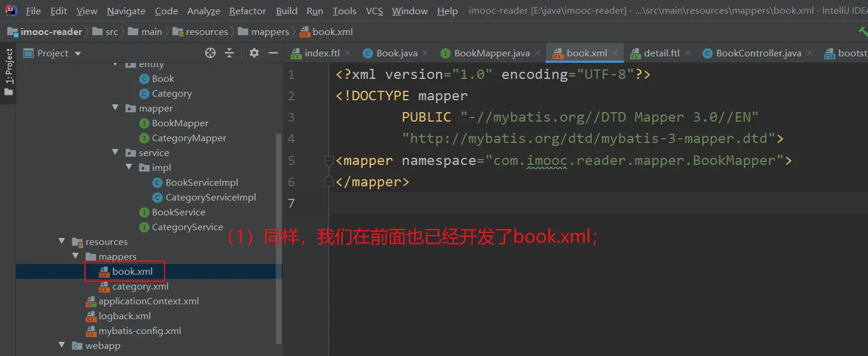Collapse the resources folder

click(x=62, y=242)
